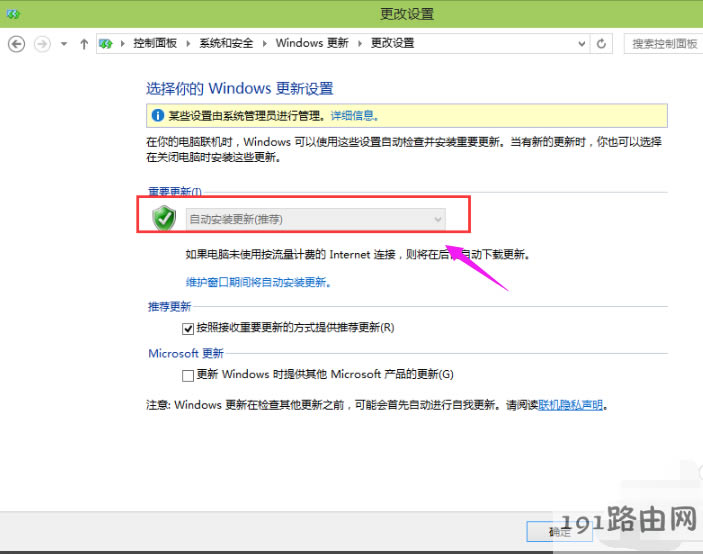Click the Windows Update icon in the address bar
The image size is (703, 554).
[106, 43]
